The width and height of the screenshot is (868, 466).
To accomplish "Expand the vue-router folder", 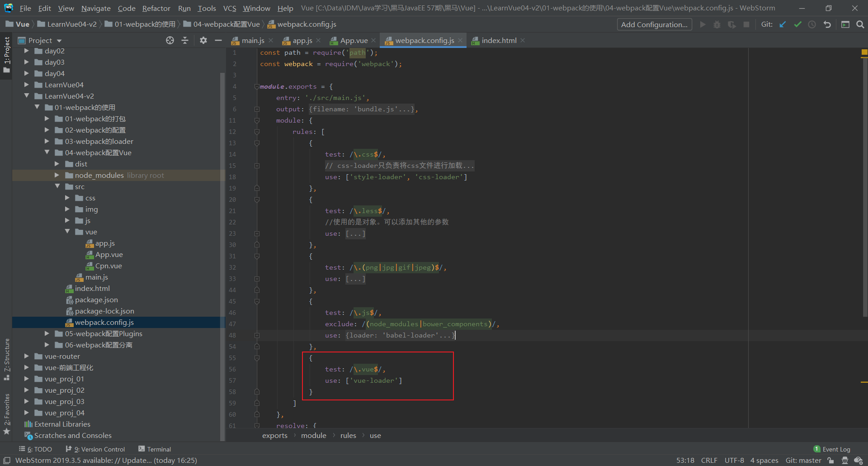I will 26,356.
